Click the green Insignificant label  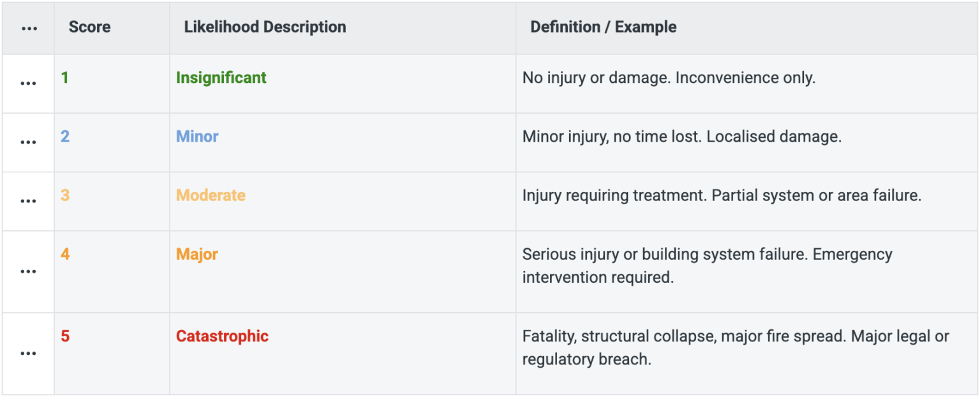[x=221, y=77]
